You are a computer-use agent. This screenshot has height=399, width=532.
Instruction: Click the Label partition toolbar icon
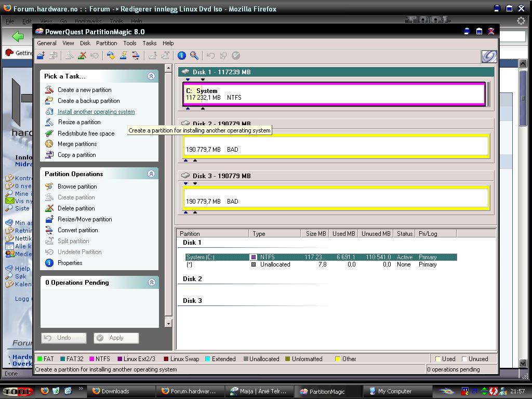tap(111, 55)
